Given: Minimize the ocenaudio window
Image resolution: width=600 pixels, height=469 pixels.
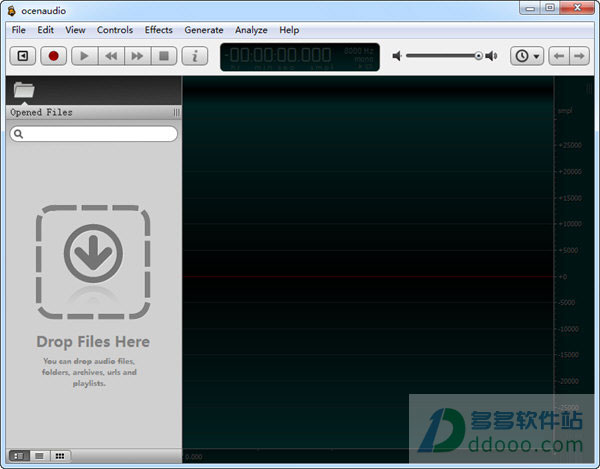Looking at the screenshot, I should click(x=530, y=8).
